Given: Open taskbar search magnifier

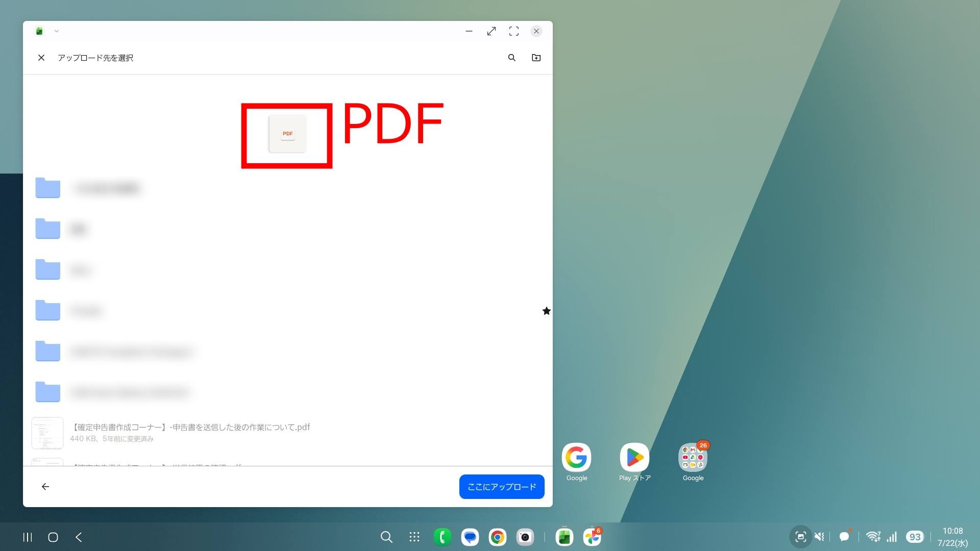Looking at the screenshot, I should point(386,537).
